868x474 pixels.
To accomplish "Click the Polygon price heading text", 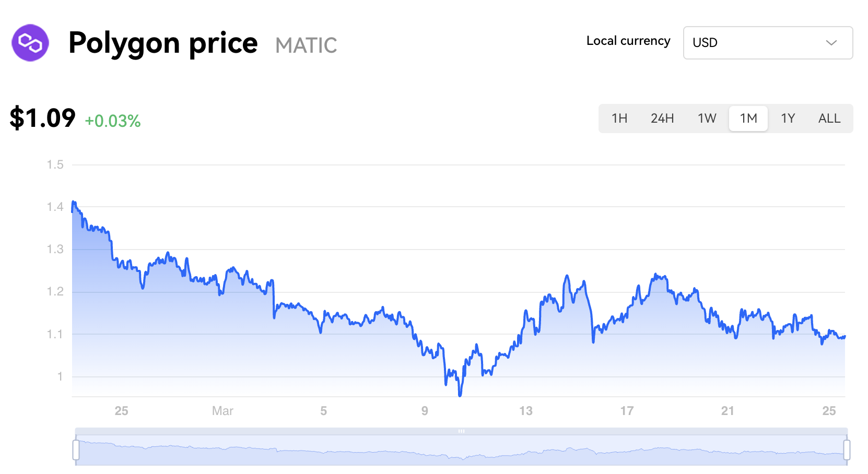I will (163, 43).
